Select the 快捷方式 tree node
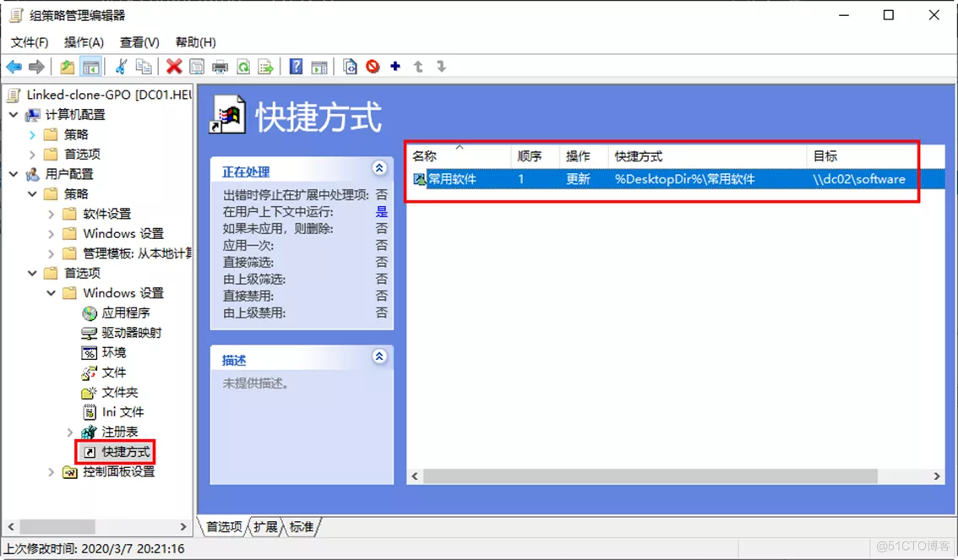 (125, 452)
